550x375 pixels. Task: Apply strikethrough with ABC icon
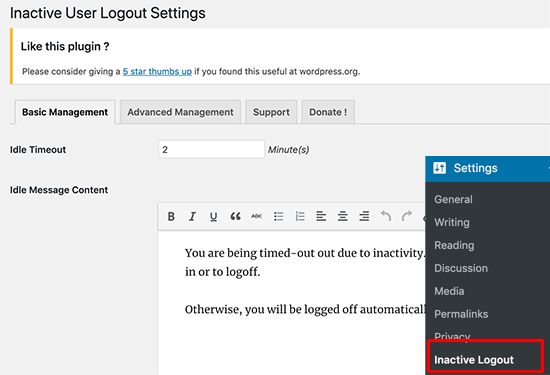click(256, 216)
